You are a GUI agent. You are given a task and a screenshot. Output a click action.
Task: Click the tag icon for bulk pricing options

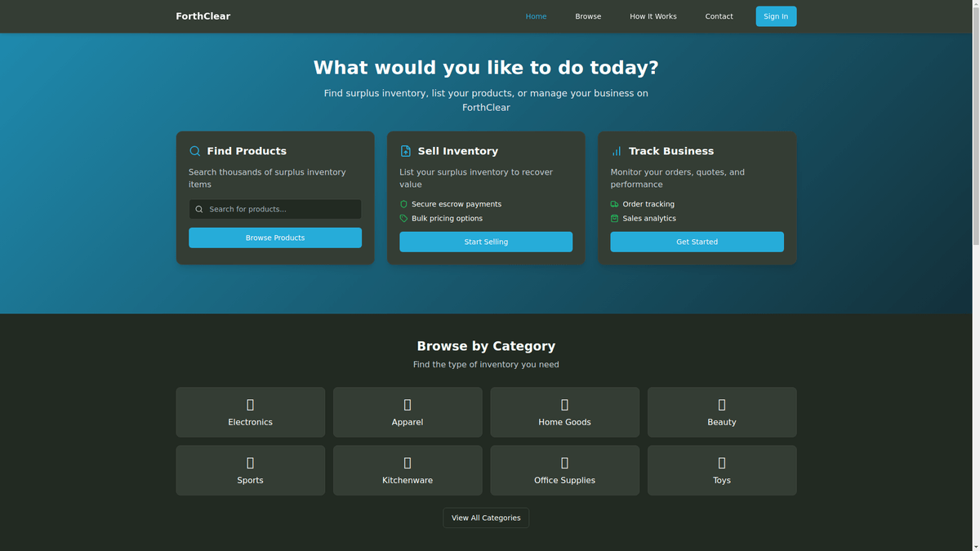coord(403,219)
